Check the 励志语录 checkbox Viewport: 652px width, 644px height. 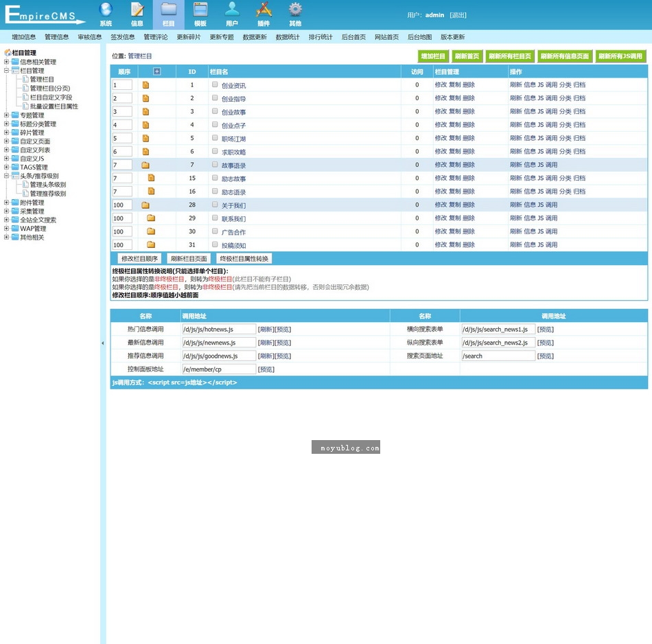pyautogui.click(x=215, y=191)
